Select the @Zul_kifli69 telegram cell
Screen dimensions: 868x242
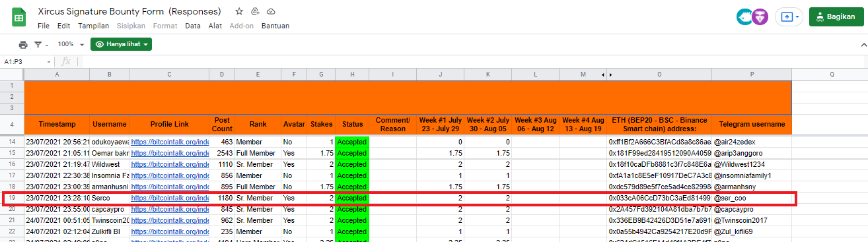coord(752,231)
